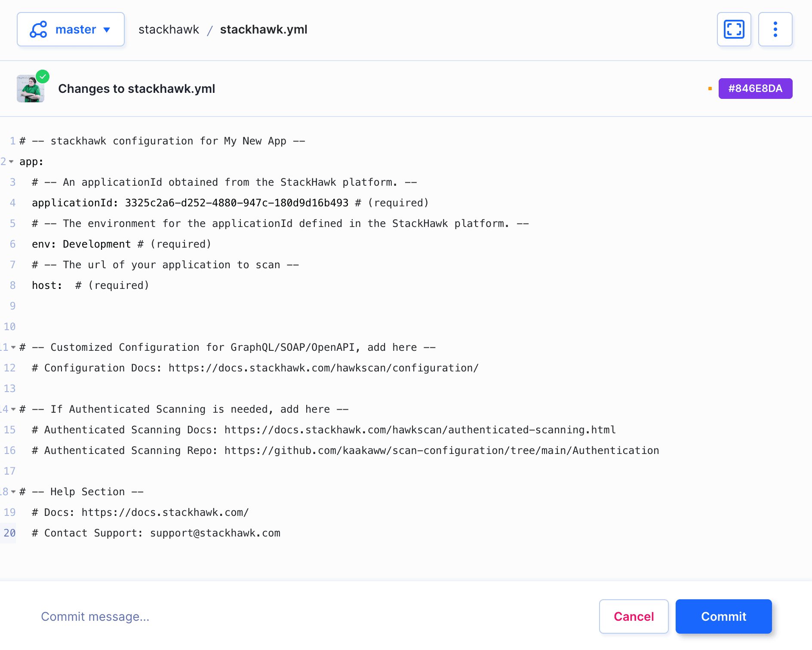This screenshot has width=812, height=650.
Task: Place cursor on 'host:' line
Action: pos(90,285)
